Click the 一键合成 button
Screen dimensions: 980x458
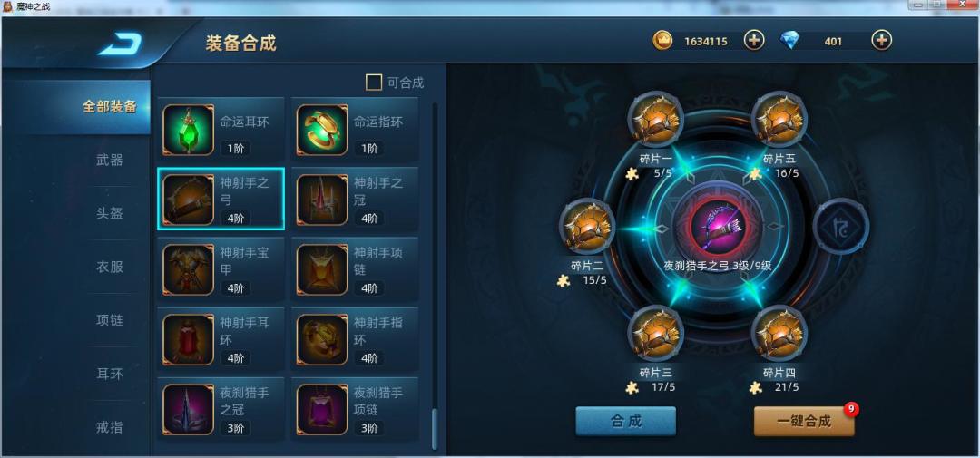[x=804, y=421]
